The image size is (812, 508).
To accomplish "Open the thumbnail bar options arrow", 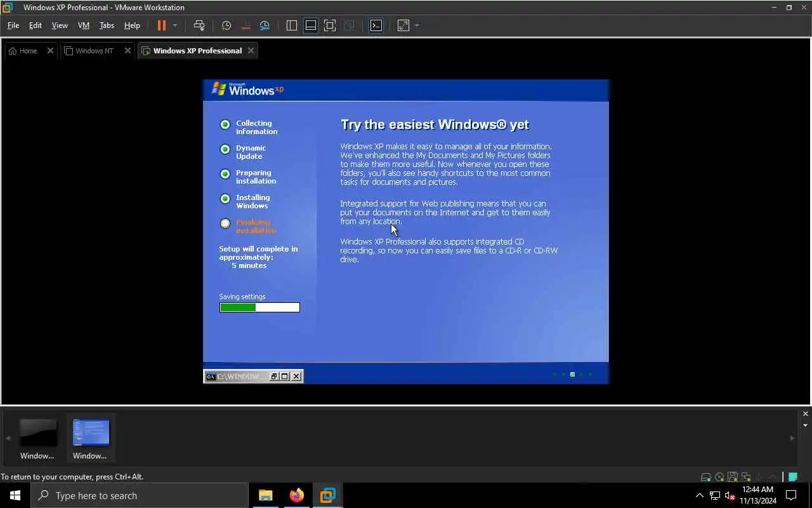I will point(806,425).
